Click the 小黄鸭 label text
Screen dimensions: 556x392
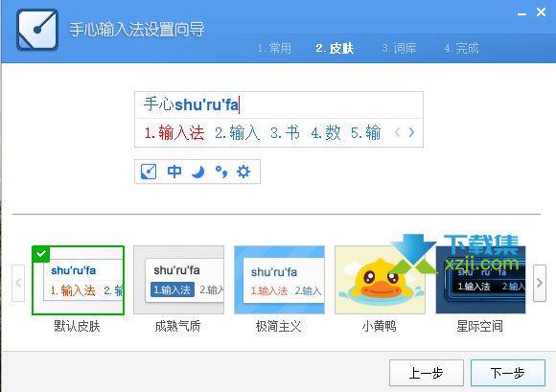pyautogui.click(x=379, y=326)
